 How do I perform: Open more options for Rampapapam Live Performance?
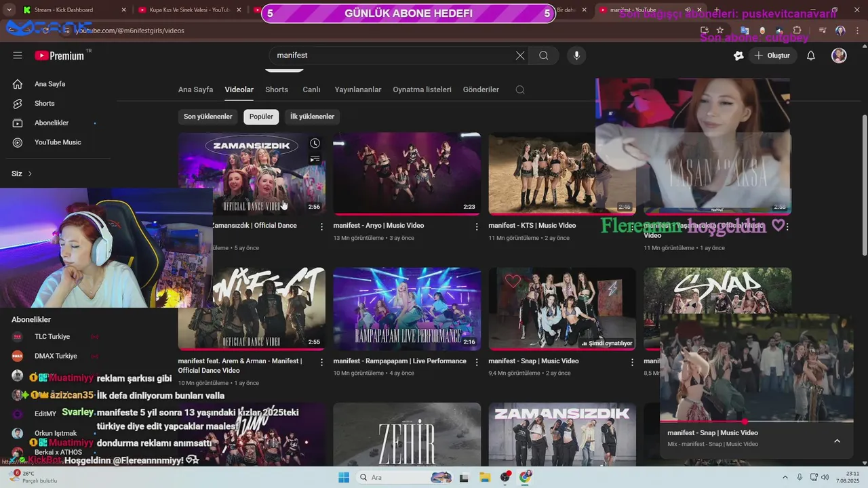coord(477,362)
